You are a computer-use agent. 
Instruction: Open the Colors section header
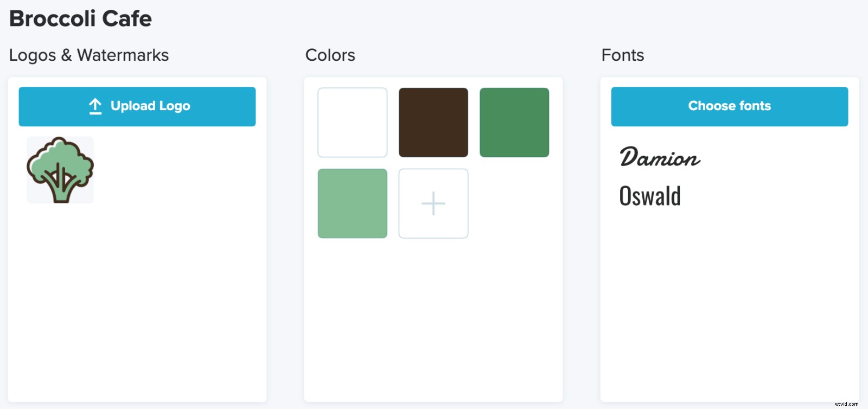pos(330,55)
